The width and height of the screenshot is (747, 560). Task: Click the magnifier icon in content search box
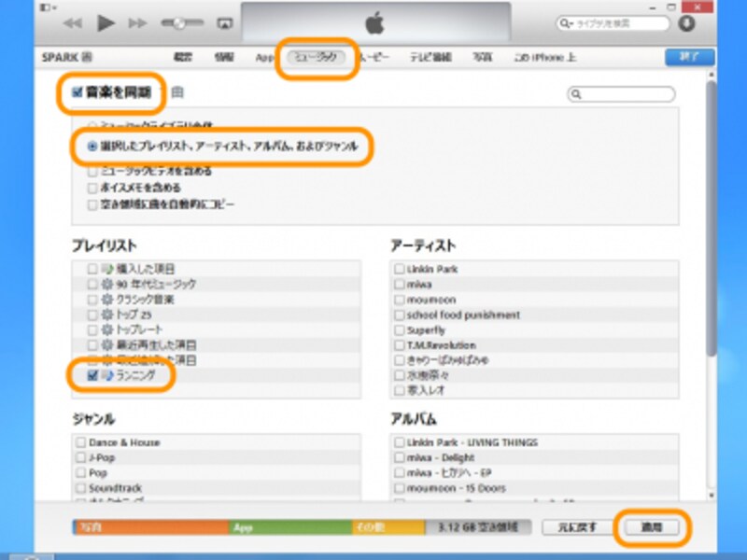(576, 94)
